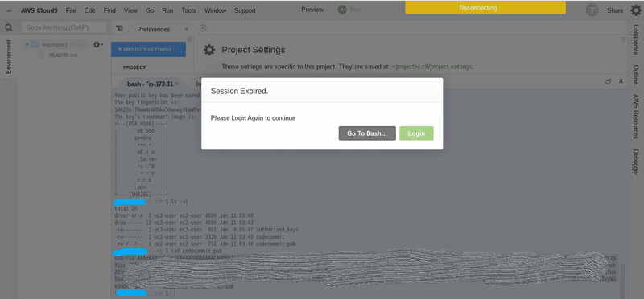The width and height of the screenshot is (644, 299).
Task: Click the 'total 20' terminal line
Action: (x=126, y=209)
